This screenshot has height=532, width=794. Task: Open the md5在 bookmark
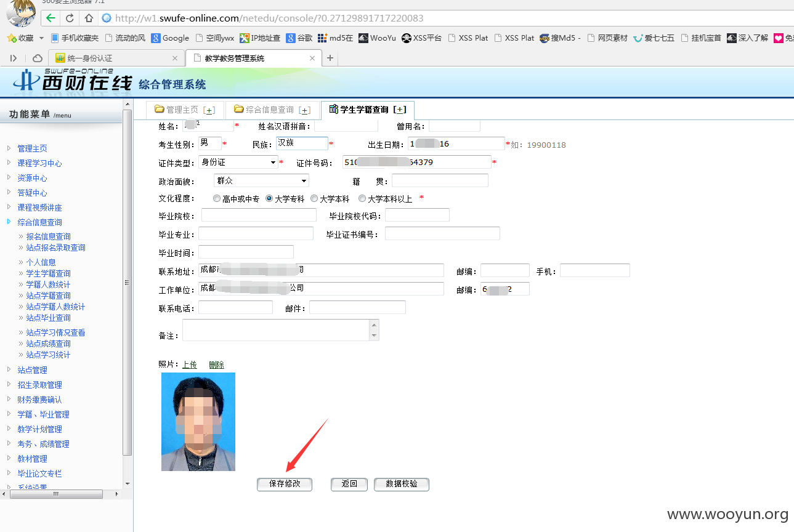tap(335, 38)
